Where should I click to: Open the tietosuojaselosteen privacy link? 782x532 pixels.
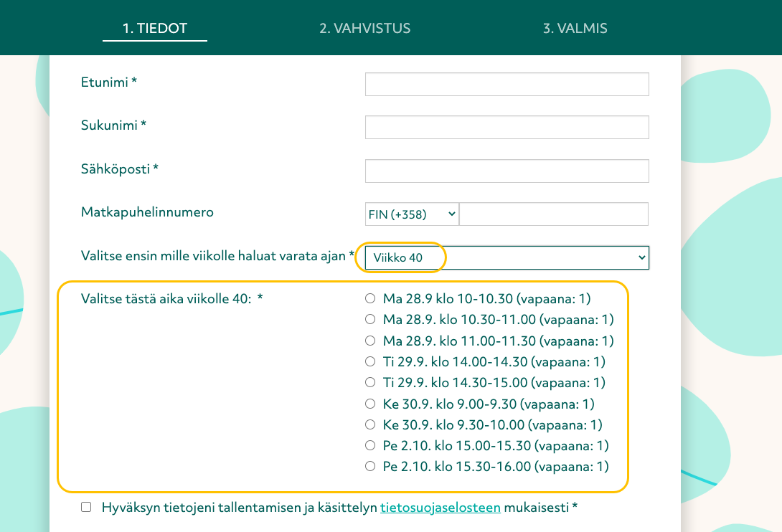[x=440, y=508]
